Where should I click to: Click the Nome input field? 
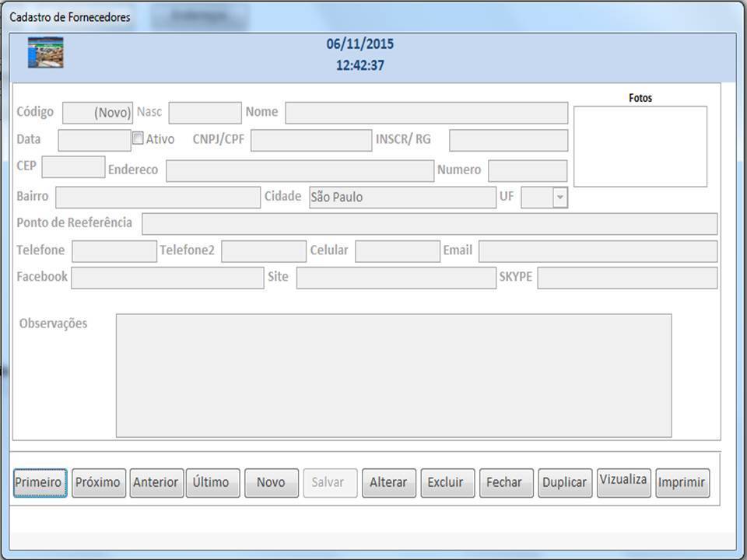[x=426, y=113]
